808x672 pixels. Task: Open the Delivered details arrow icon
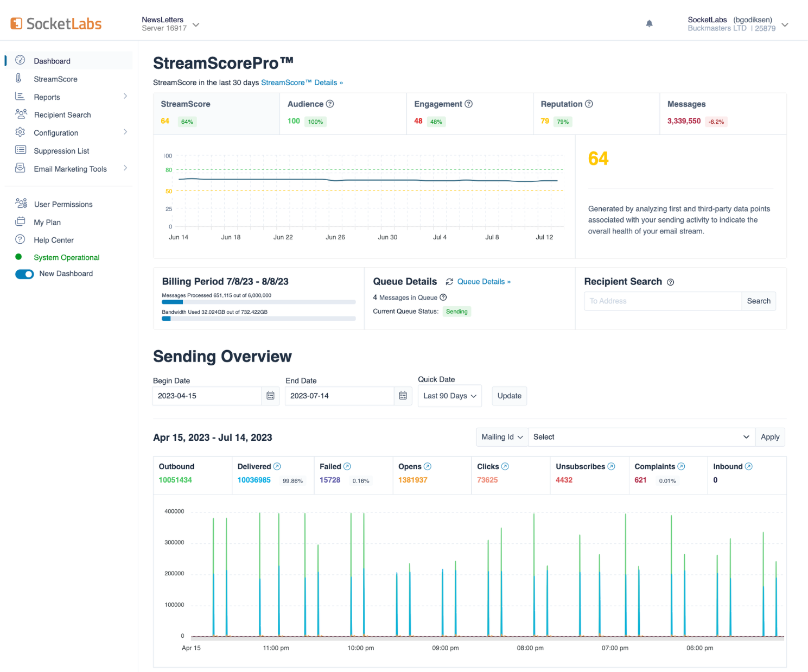click(277, 466)
